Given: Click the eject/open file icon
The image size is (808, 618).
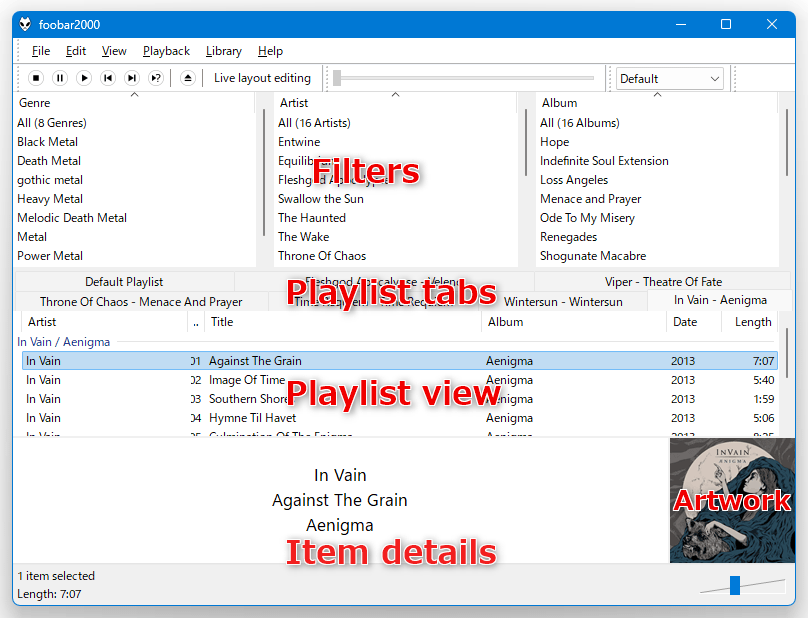Looking at the screenshot, I should [x=188, y=78].
